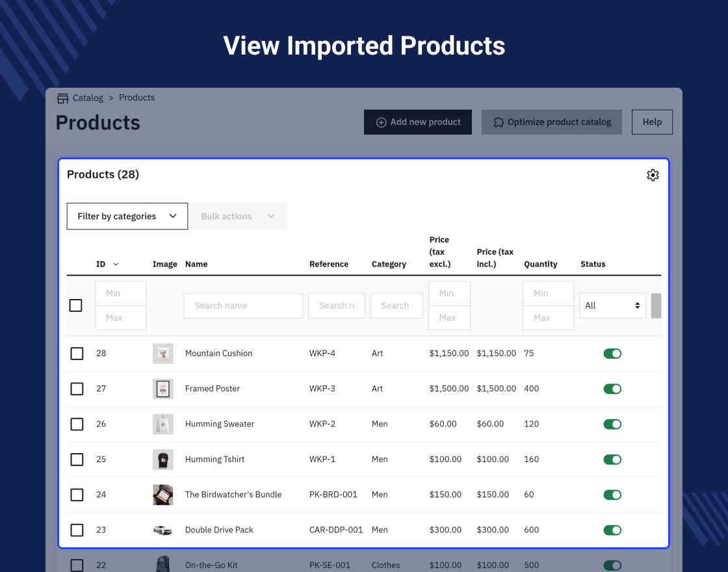Viewport: 728px width, 572px height.
Task: Disable Humming Tshirt status toggle
Action: click(x=612, y=459)
